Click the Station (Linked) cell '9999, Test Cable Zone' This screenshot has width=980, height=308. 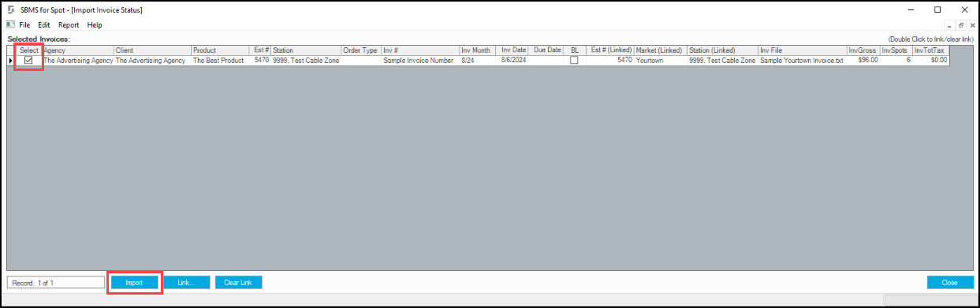[723, 60]
